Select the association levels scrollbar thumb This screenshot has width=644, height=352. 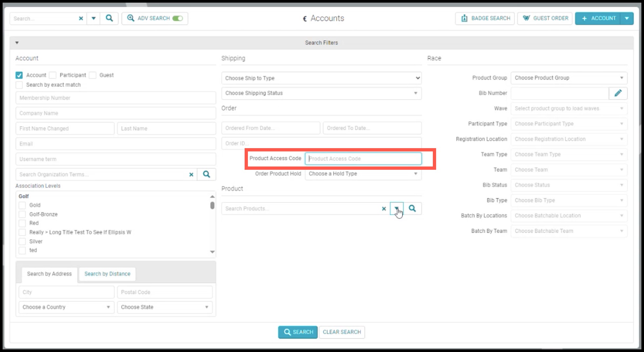click(x=212, y=205)
